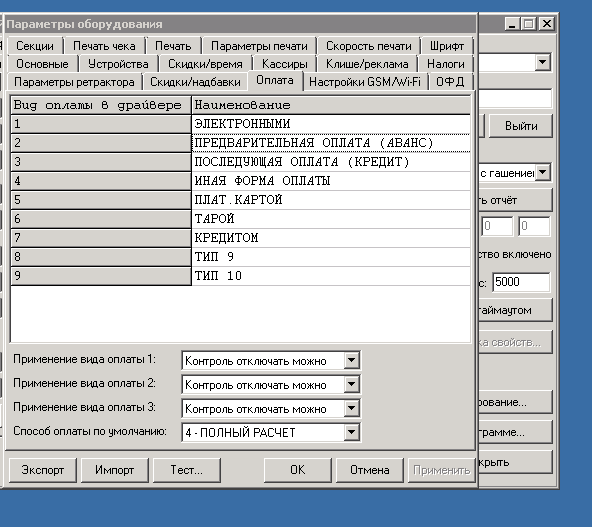Click the Выйти button in background window
The width and height of the screenshot is (592, 527).
click(x=521, y=126)
